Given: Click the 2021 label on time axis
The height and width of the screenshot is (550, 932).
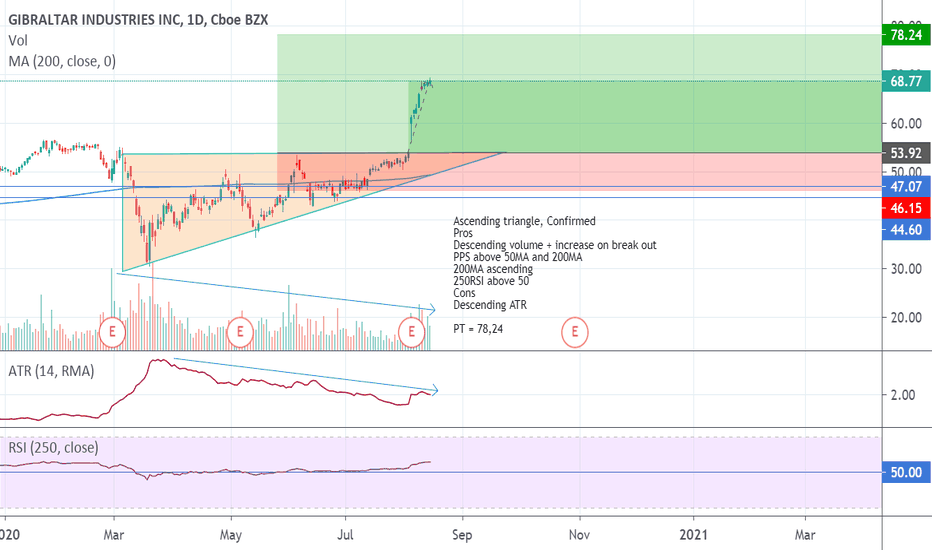Looking at the screenshot, I should pyautogui.click(x=694, y=535).
